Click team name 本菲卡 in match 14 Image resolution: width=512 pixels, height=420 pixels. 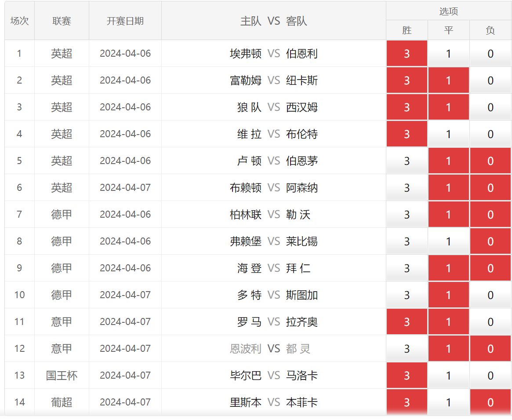[302, 402]
